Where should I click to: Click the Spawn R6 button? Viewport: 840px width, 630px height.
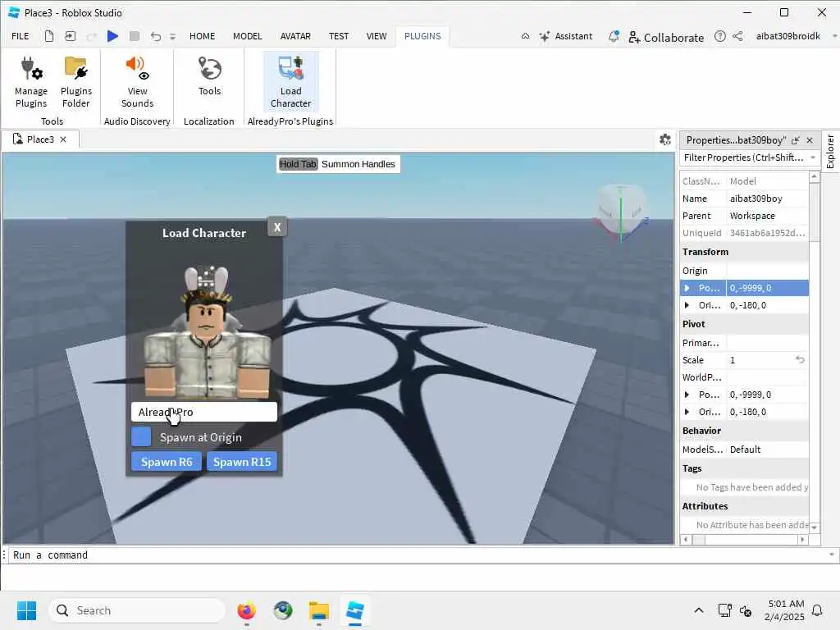click(x=167, y=462)
